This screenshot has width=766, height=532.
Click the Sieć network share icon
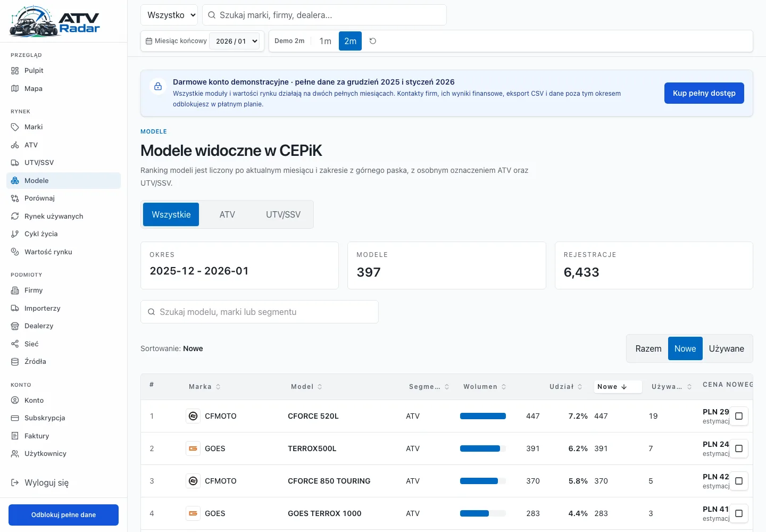pyautogui.click(x=15, y=344)
